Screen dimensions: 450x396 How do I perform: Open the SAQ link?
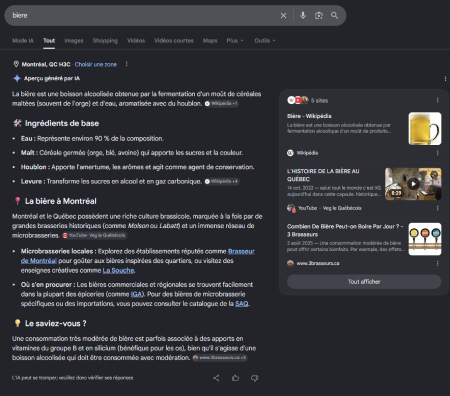point(242,304)
